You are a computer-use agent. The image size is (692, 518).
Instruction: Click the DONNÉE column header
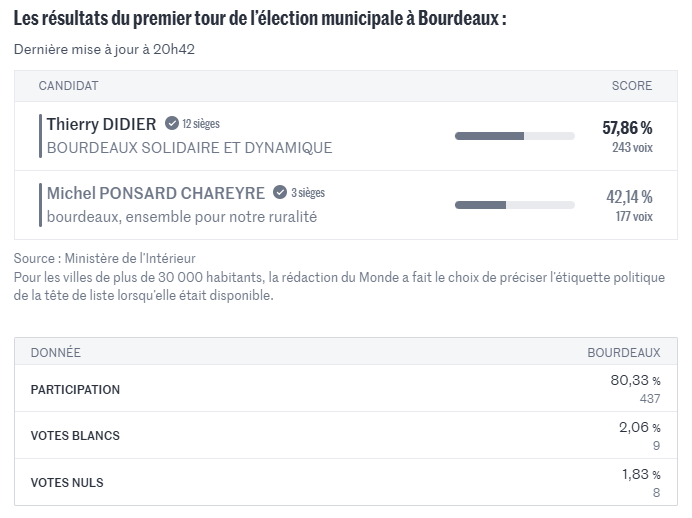tap(56, 353)
